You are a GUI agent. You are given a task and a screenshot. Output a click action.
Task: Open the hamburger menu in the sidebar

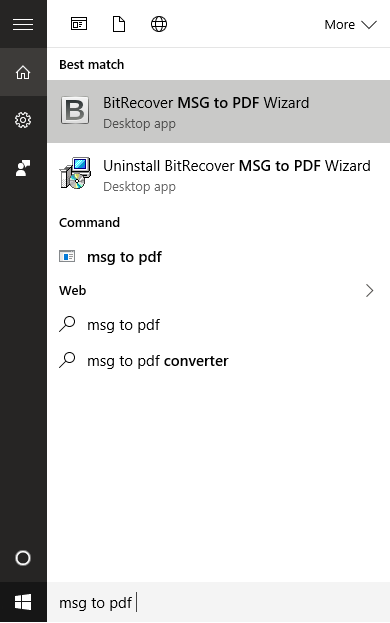(23, 24)
